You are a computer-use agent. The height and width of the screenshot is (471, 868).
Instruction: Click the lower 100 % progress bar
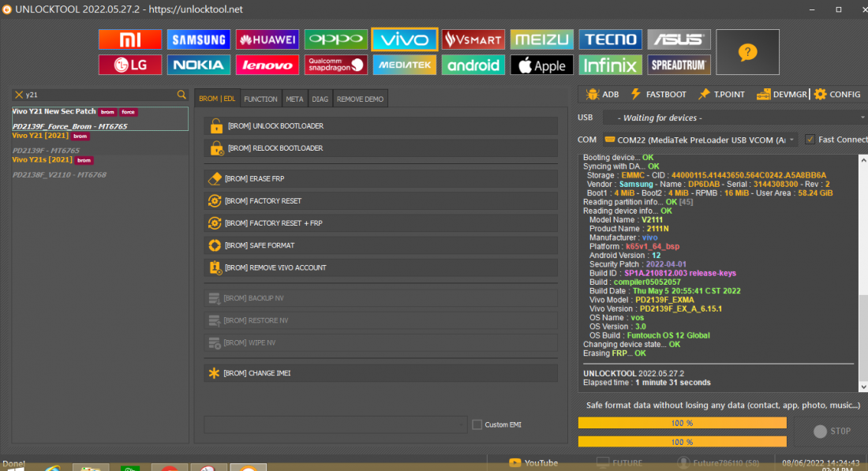tap(682, 442)
